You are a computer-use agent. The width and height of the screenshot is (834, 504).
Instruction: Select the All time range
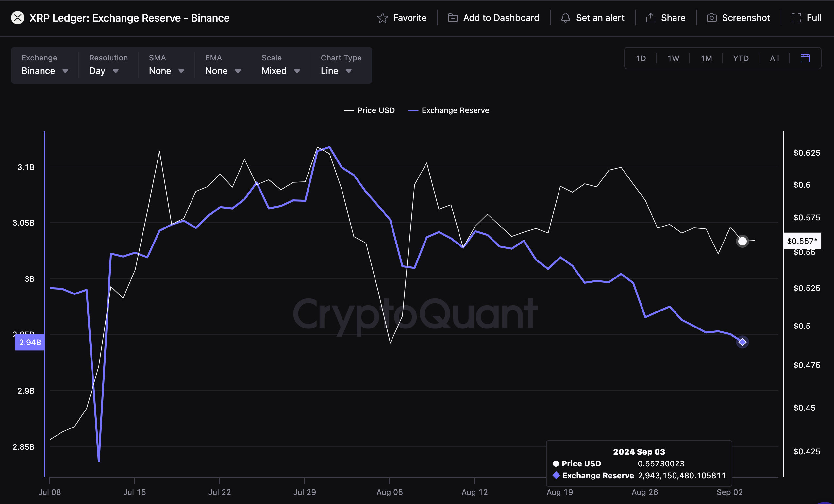(x=774, y=58)
